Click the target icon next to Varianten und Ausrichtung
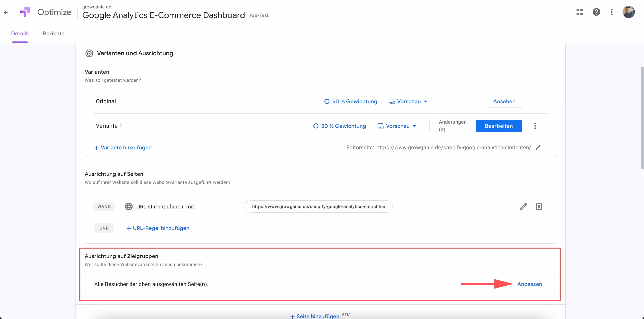Viewport: 644px width, 319px height. [x=89, y=53]
